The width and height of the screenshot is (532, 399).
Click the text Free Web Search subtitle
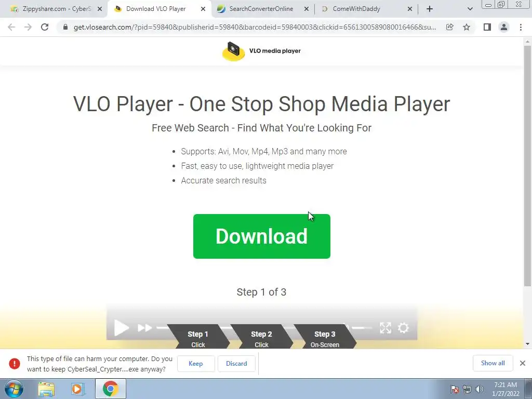(x=262, y=128)
